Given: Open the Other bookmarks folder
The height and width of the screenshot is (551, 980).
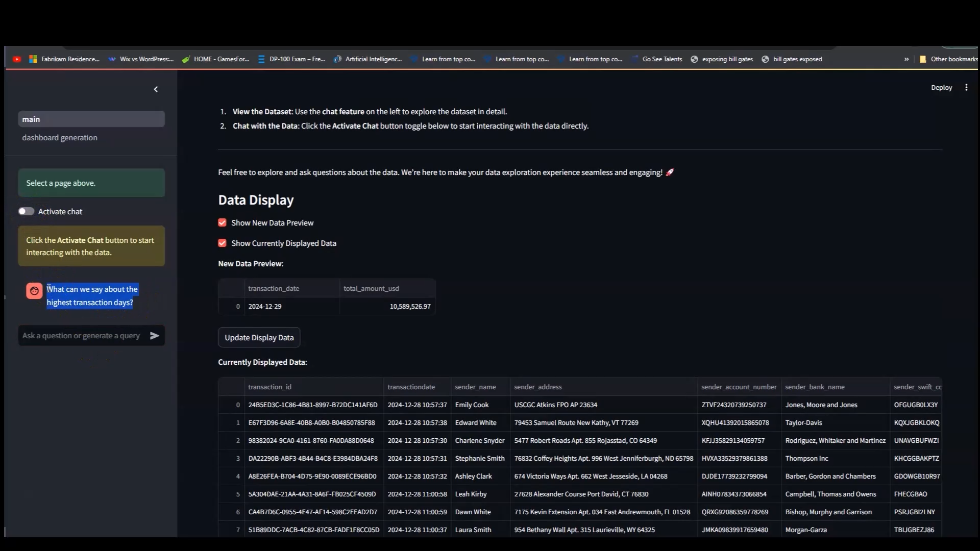Looking at the screenshot, I should 948,59.
